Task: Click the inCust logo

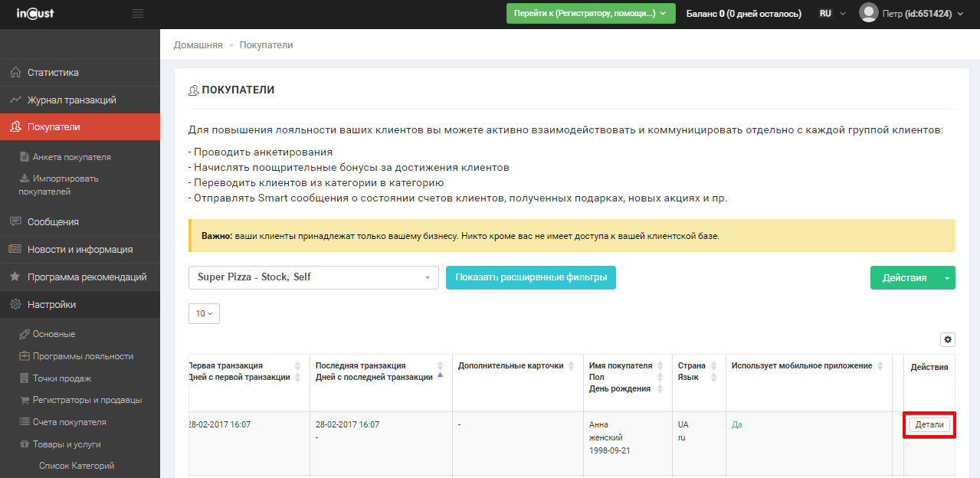Action: pos(35,14)
